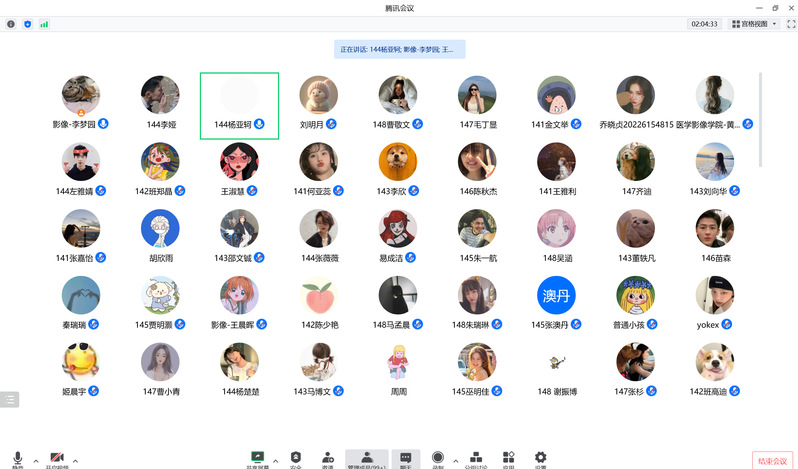The image size is (798, 469).
Task: Open the Manage Members panel
Action: [366, 458]
